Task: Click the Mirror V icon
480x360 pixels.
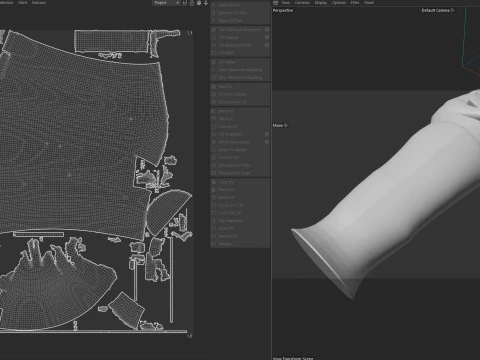Action: [x=214, y=119]
